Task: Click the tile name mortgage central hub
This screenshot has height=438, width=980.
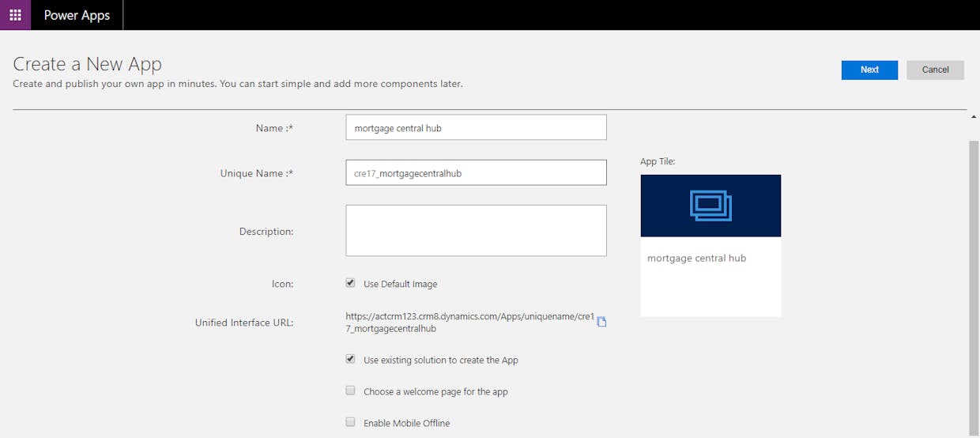Action: click(696, 258)
